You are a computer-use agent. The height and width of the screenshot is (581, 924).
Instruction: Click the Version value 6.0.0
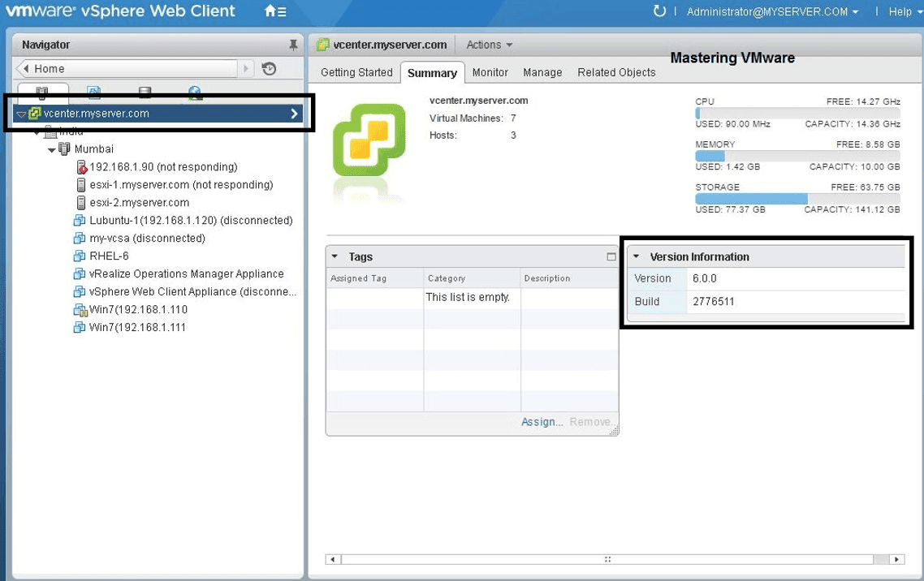[x=704, y=278]
